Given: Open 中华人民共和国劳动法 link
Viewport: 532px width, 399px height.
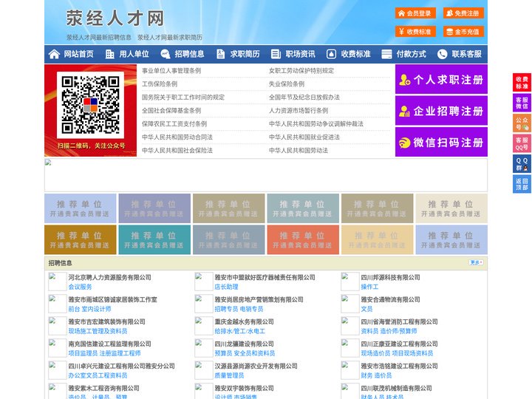Looking at the screenshot, I should click(x=299, y=150).
